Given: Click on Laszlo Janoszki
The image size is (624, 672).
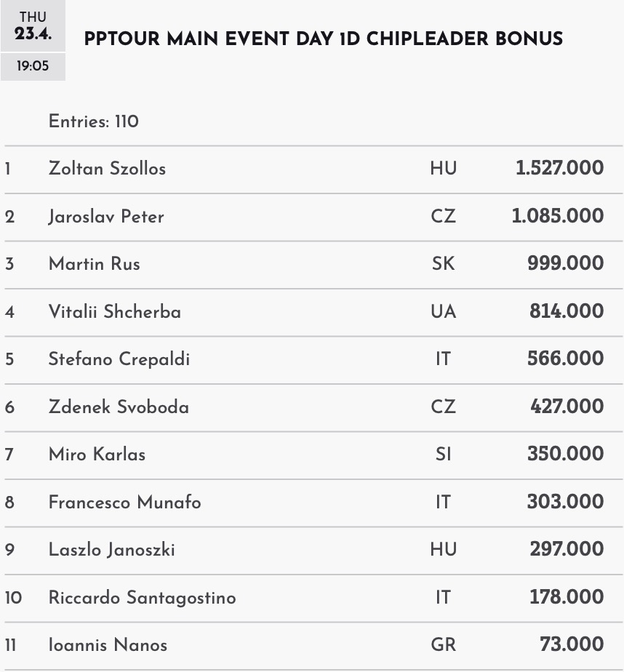Looking at the screenshot, I should [x=111, y=550].
